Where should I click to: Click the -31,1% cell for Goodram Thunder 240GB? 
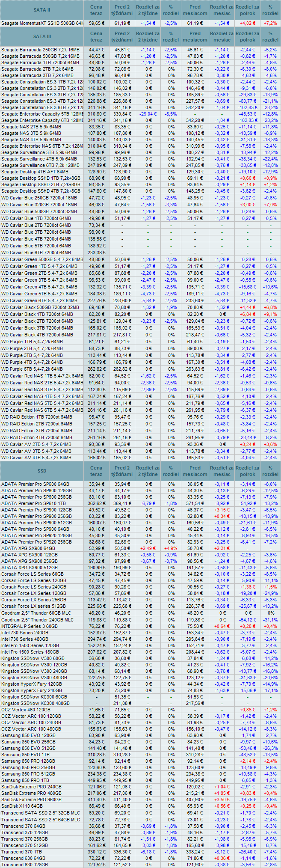[x=270, y=620]
